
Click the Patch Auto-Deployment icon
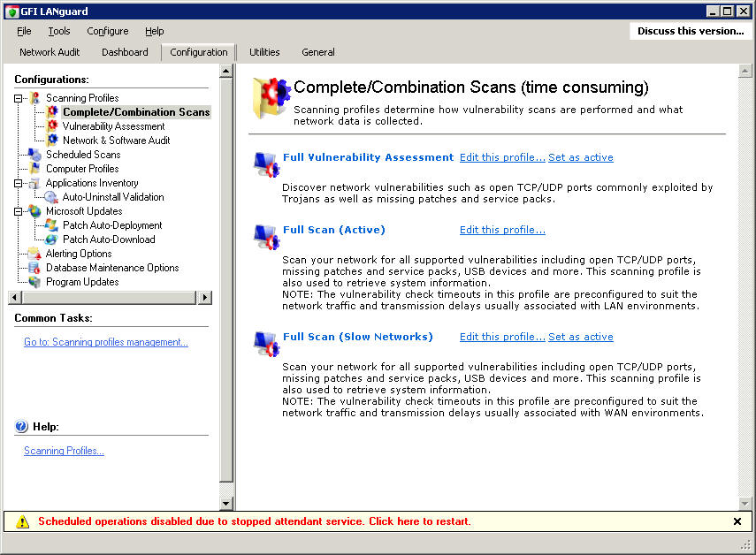[51, 225]
